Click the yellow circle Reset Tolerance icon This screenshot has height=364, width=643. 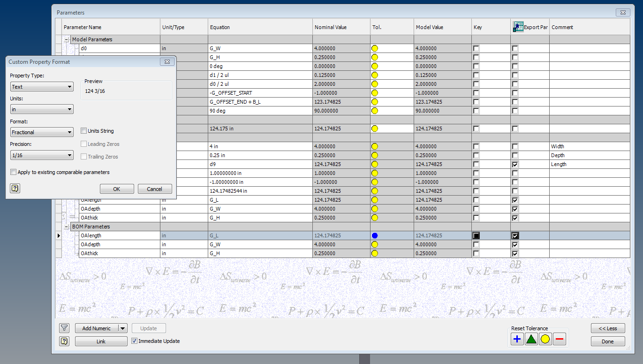pos(545,339)
